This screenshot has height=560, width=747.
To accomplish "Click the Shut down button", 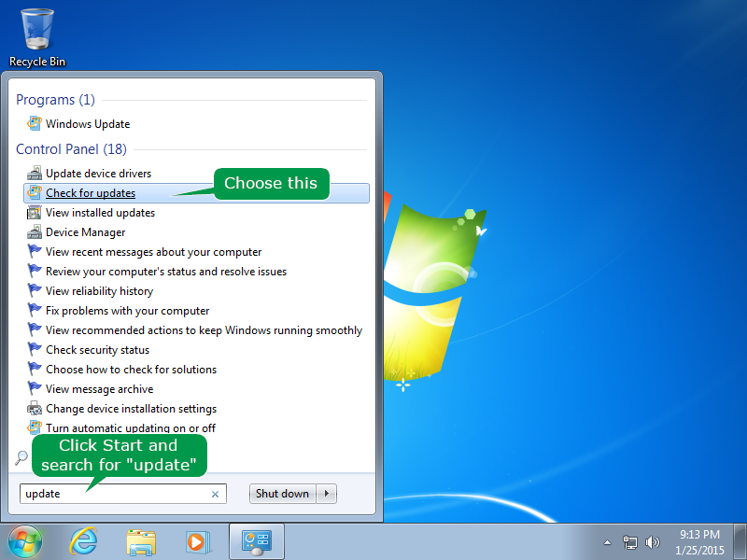I will click(283, 494).
